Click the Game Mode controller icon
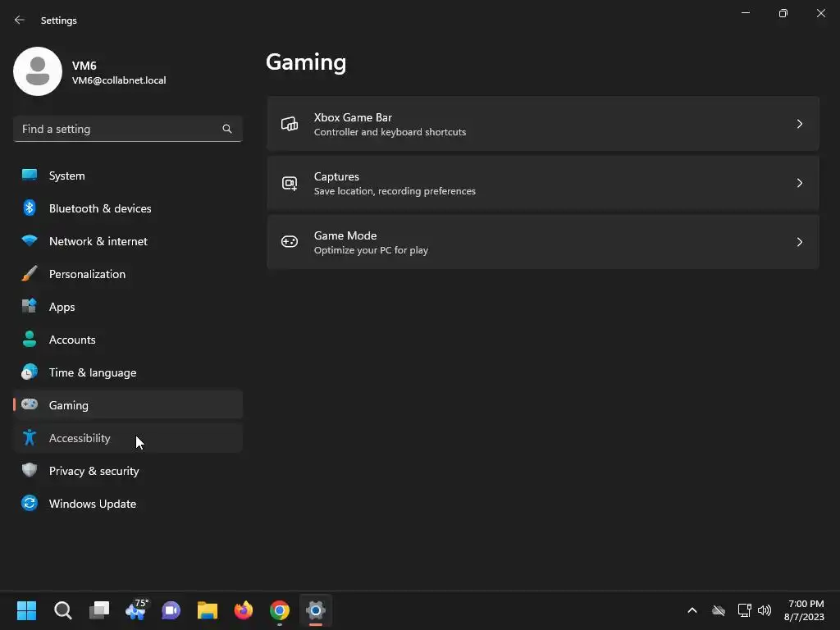Viewport: 840px width, 630px height. [x=290, y=242]
